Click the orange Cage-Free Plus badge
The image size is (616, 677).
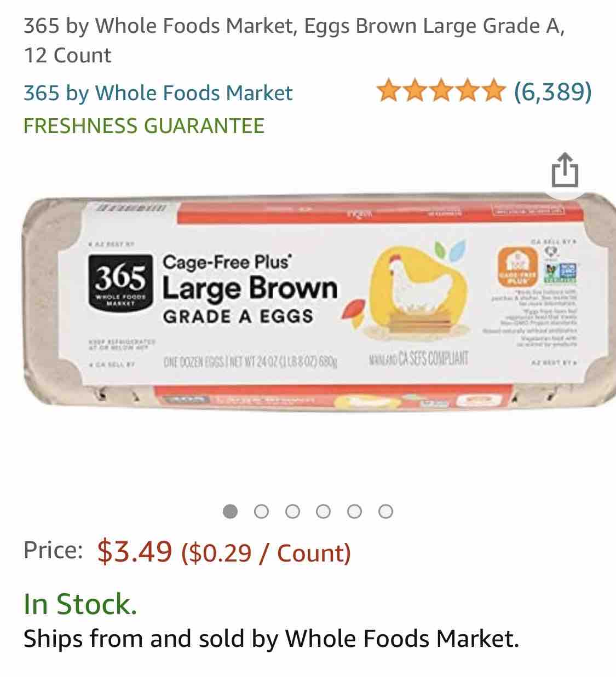coord(515,267)
